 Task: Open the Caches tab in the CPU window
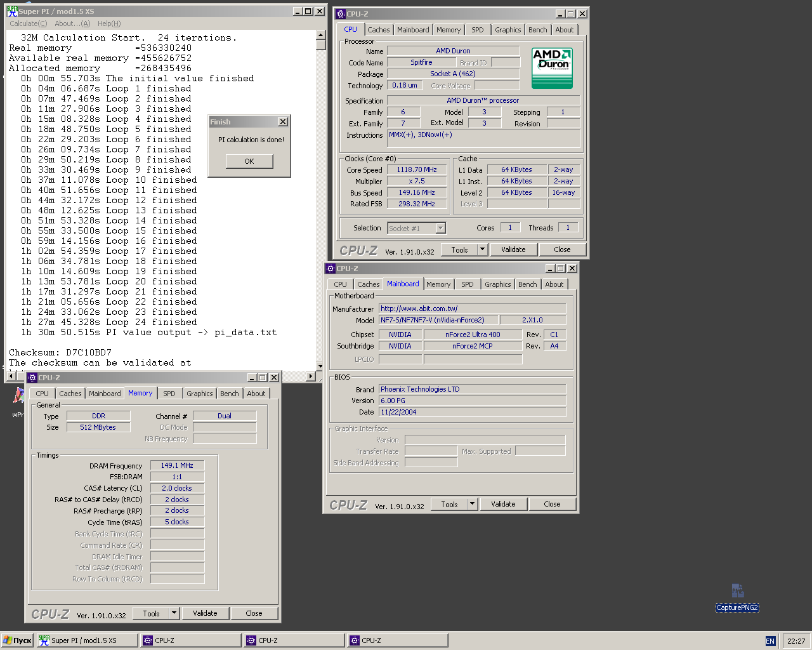pos(379,30)
